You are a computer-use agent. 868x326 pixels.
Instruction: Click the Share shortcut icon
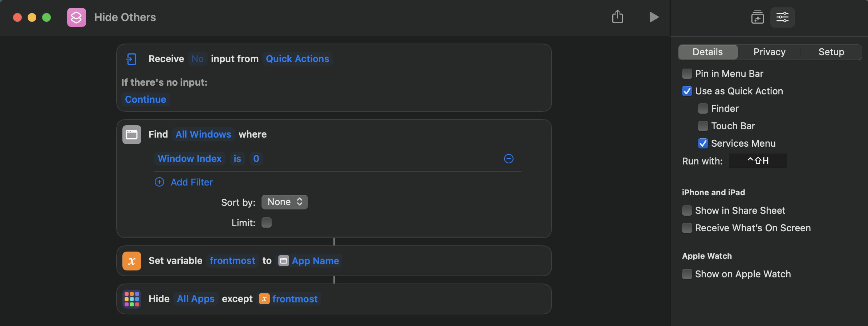point(617,17)
